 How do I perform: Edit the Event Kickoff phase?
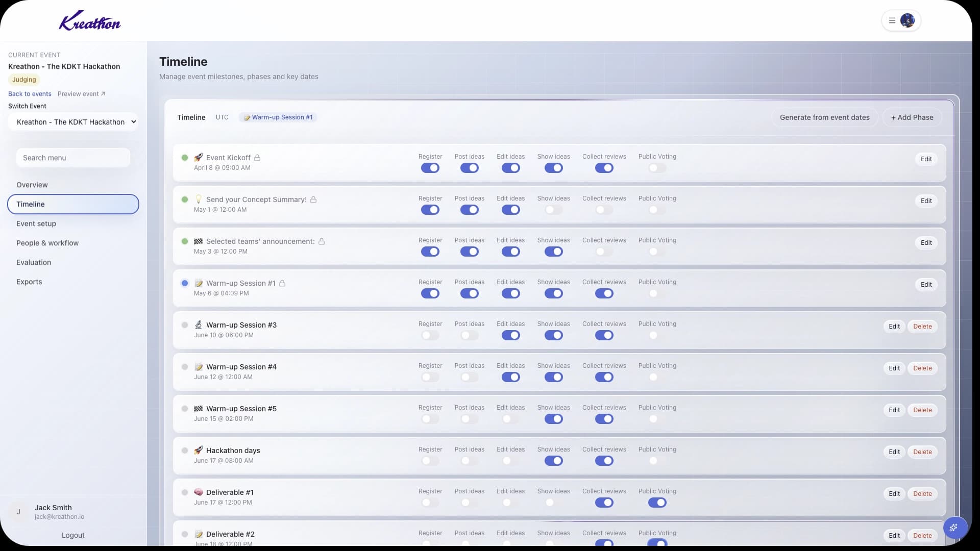point(926,159)
